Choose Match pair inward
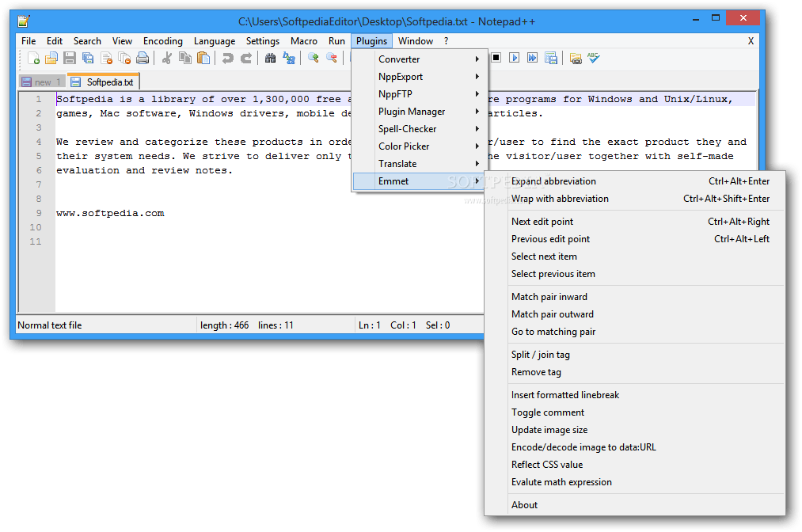This screenshot has width=802, height=532. (x=635, y=297)
